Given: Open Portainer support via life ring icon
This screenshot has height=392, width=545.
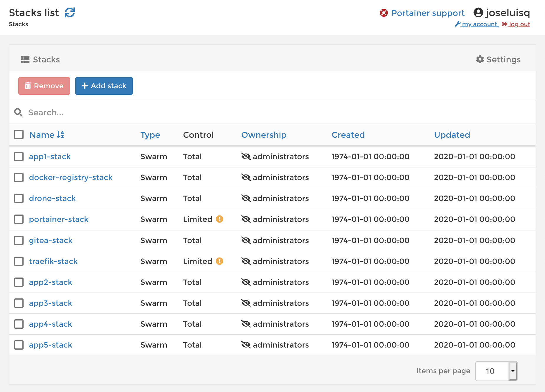Looking at the screenshot, I should click(x=384, y=13).
